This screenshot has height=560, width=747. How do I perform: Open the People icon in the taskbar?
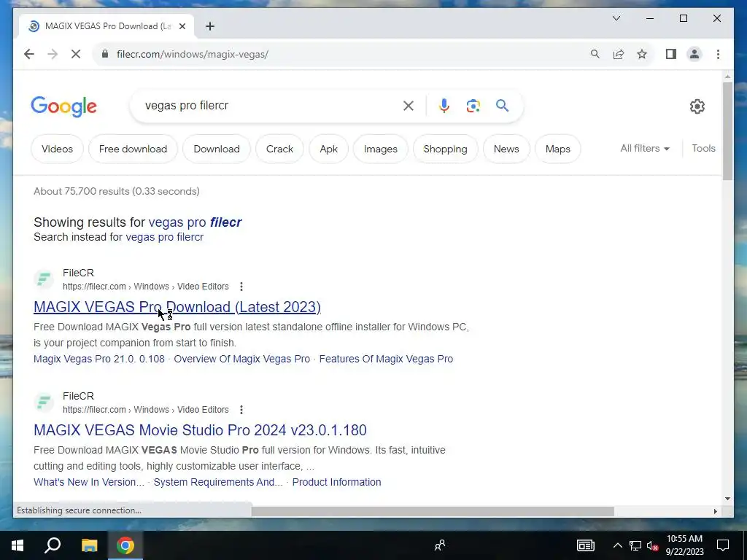[440, 545]
